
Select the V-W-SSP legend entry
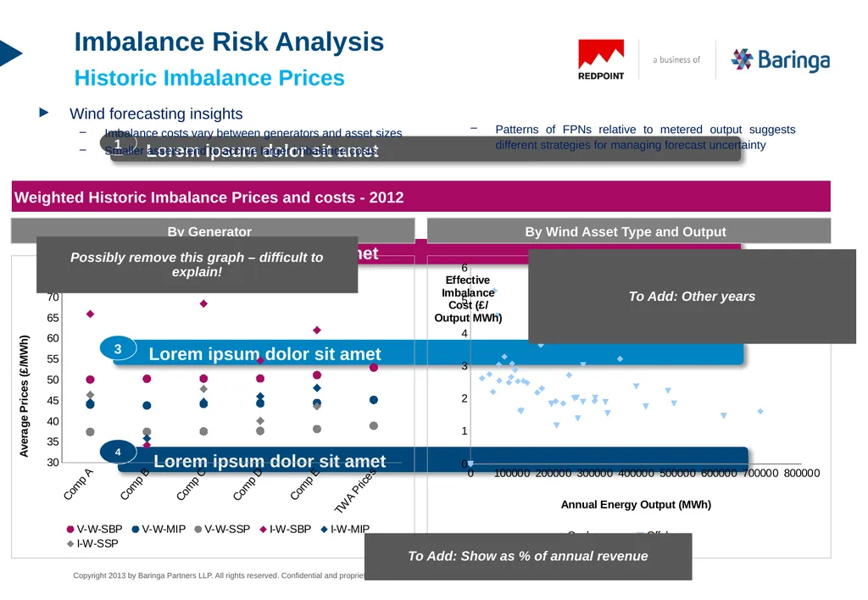pos(222,529)
